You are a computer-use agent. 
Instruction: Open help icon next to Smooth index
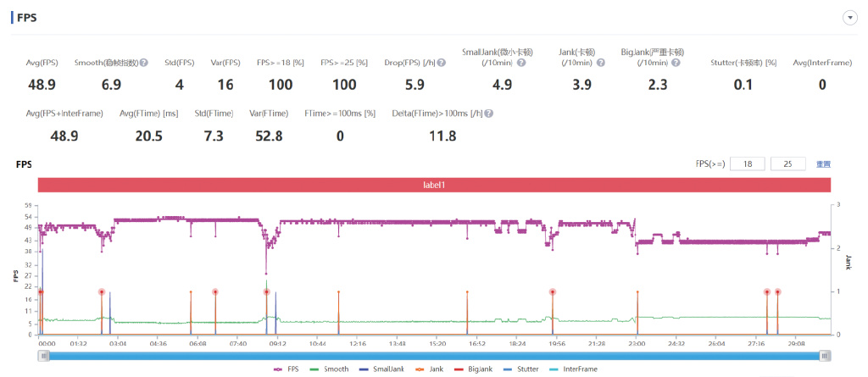tap(144, 63)
